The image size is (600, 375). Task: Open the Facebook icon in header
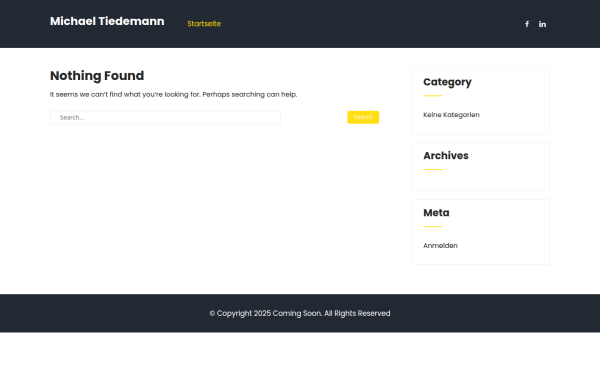[527, 24]
